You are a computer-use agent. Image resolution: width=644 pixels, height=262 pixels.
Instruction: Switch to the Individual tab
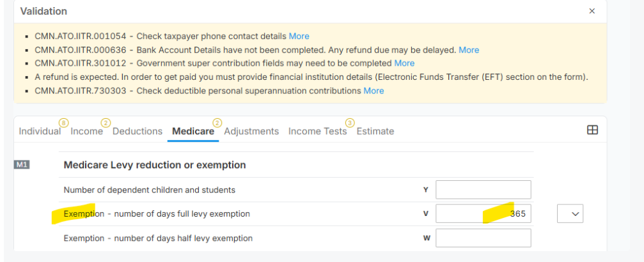[40, 132]
